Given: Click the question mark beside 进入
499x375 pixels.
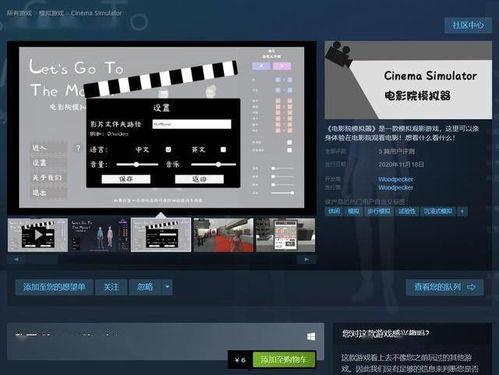Looking at the screenshot, I should [78, 148].
